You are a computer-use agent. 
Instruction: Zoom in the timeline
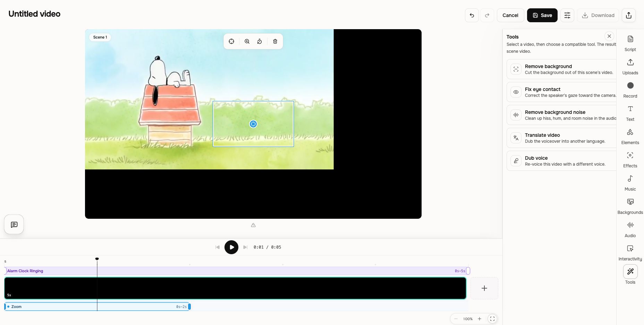pos(480,319)
